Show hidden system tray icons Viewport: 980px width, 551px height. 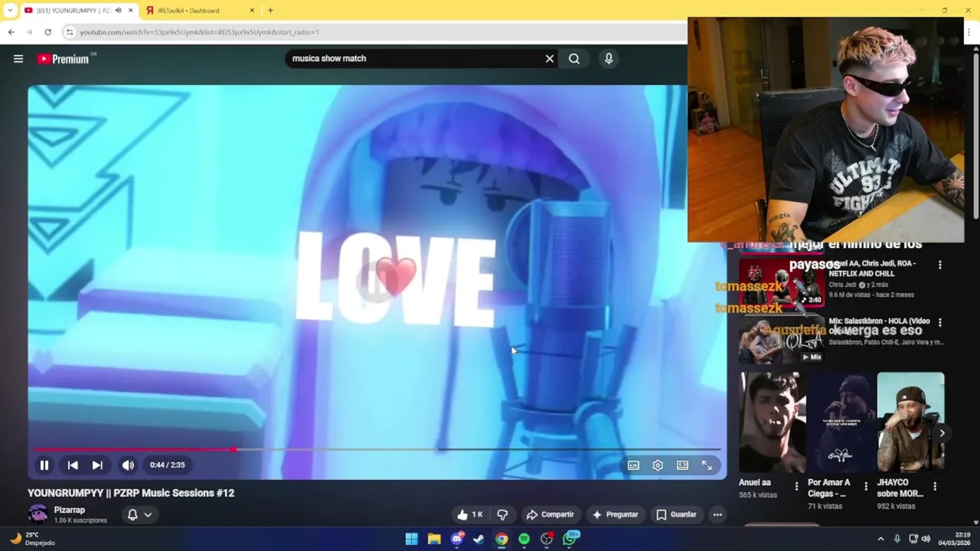(x=880, y=539)
